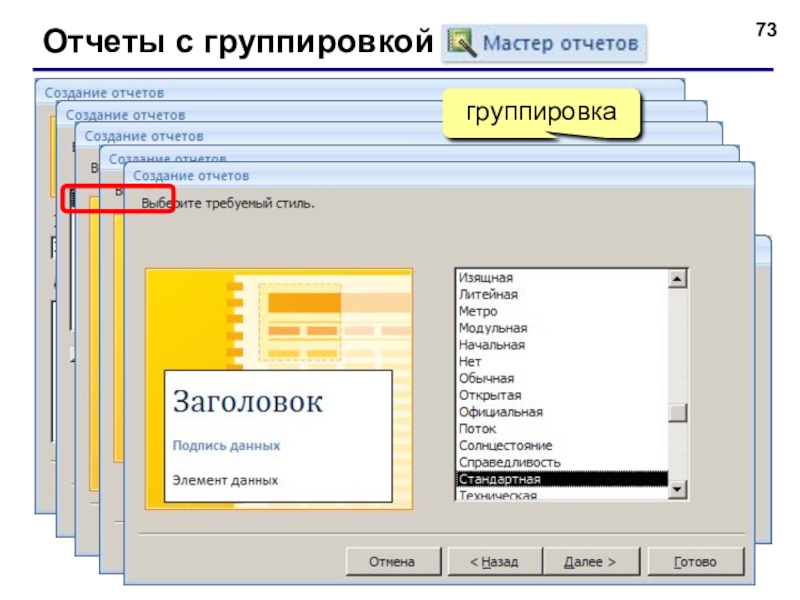This screenshot has height=600, width=800.
Task: Click the style list scroll-up arrow
Action: 678,279
